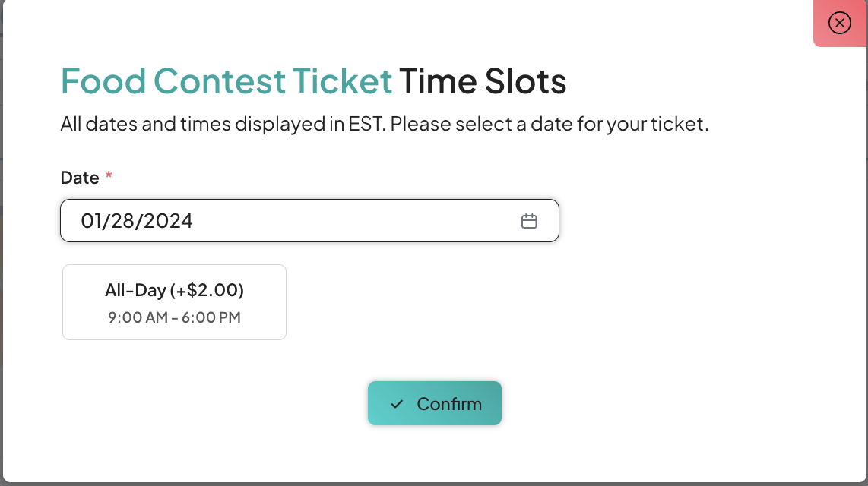Screen dimensions: 868x486
Task: Click month 01 in the date
Action: tap(91, 221)
